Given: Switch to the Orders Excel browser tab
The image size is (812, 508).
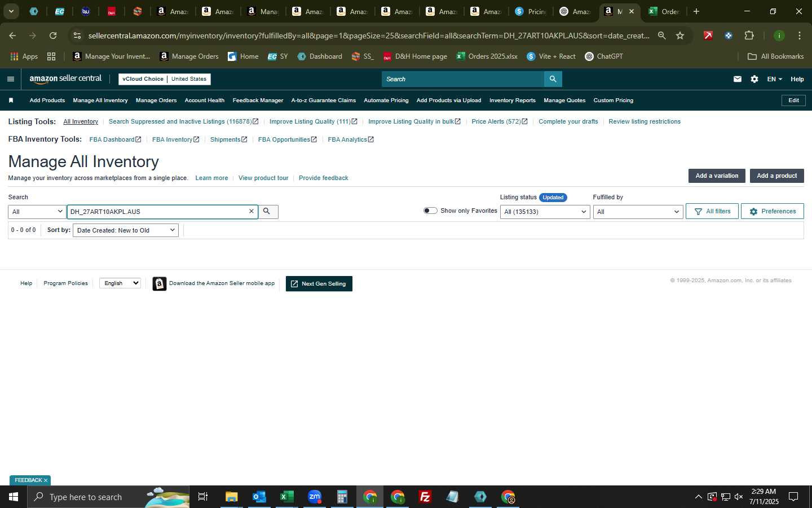Looking at the screenshot, I should point(664,11).
